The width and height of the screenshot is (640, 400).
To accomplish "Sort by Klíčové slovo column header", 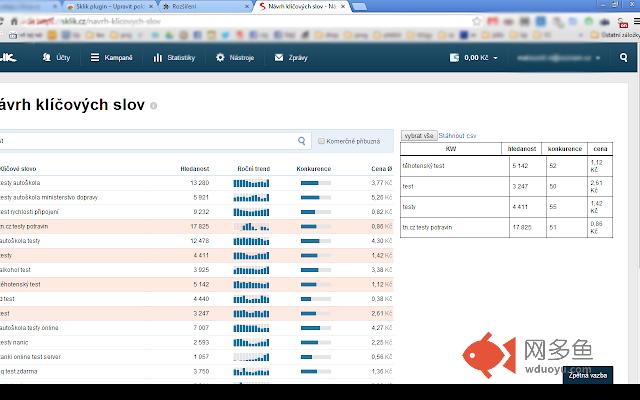I will [x=18, y=169].
